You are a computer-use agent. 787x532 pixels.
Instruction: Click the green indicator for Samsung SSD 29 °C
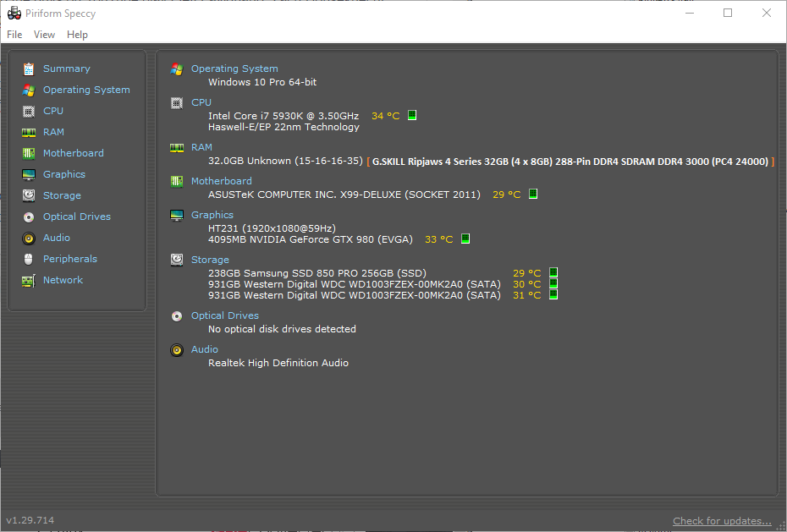point(553,272)
